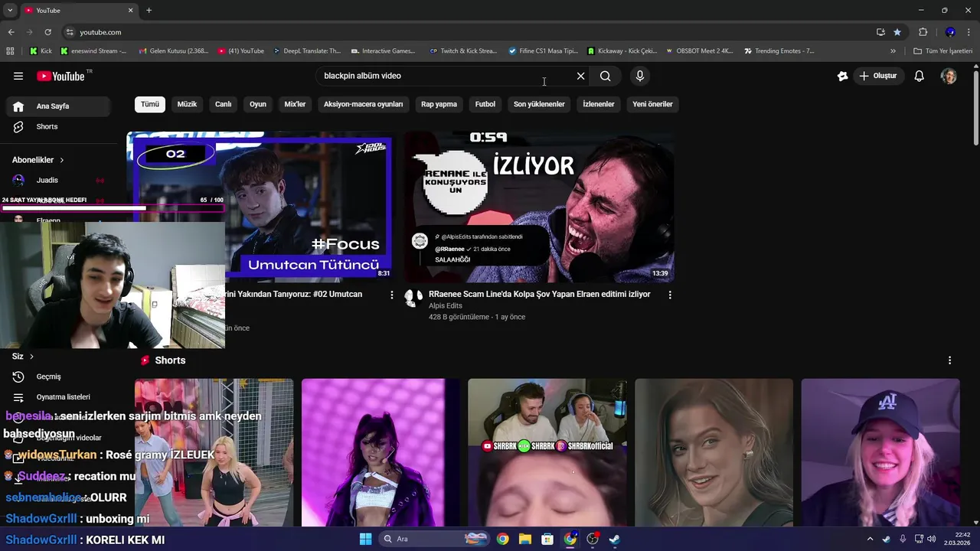980x551 pixels.
Task: Go to Ana Sayfa in sidebar
Action: tap(57, 106)
